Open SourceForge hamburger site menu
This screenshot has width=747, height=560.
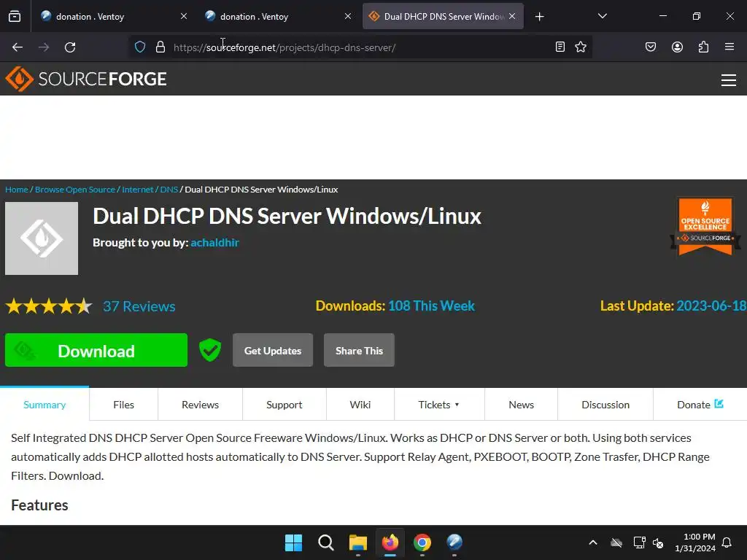pos(729,80)
